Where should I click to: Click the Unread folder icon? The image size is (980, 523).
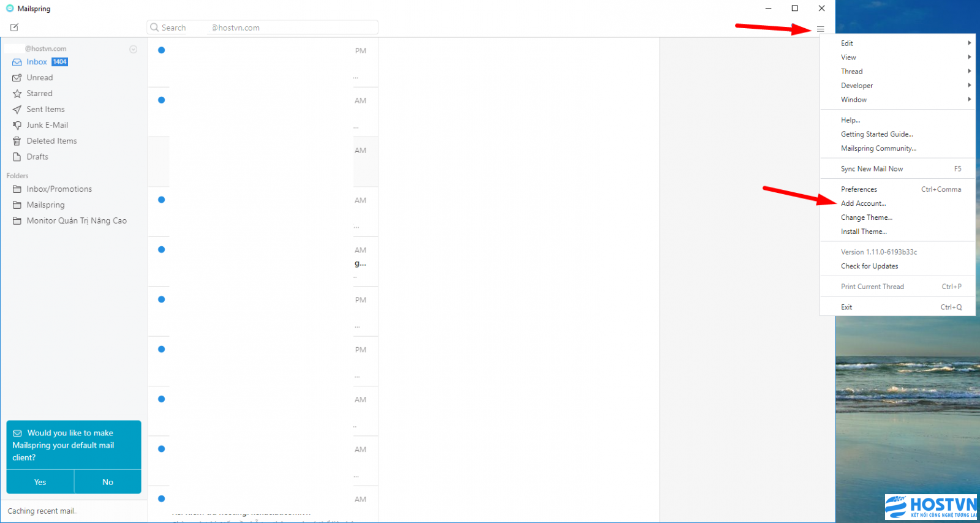(x=17, y=78)
